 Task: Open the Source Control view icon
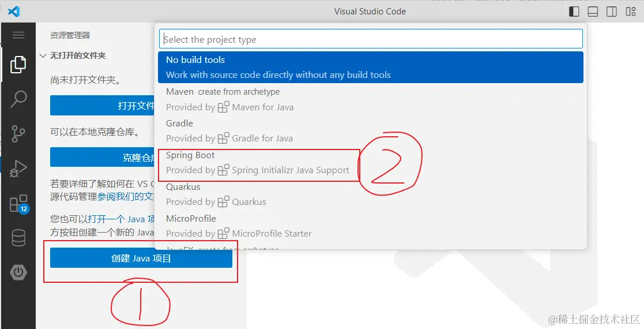18,133
